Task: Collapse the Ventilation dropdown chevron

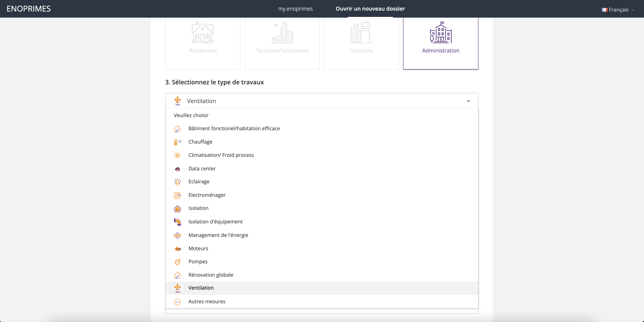Action: click(x=468, y=101)
